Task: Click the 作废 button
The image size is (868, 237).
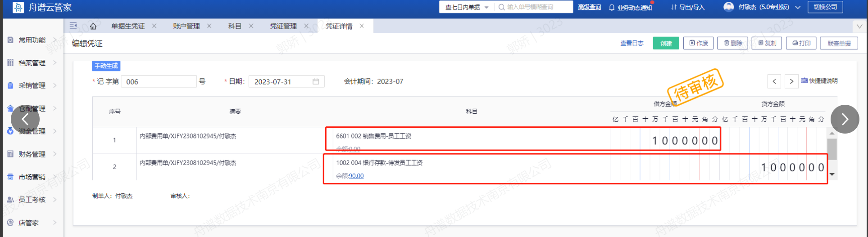Action: 698,43
